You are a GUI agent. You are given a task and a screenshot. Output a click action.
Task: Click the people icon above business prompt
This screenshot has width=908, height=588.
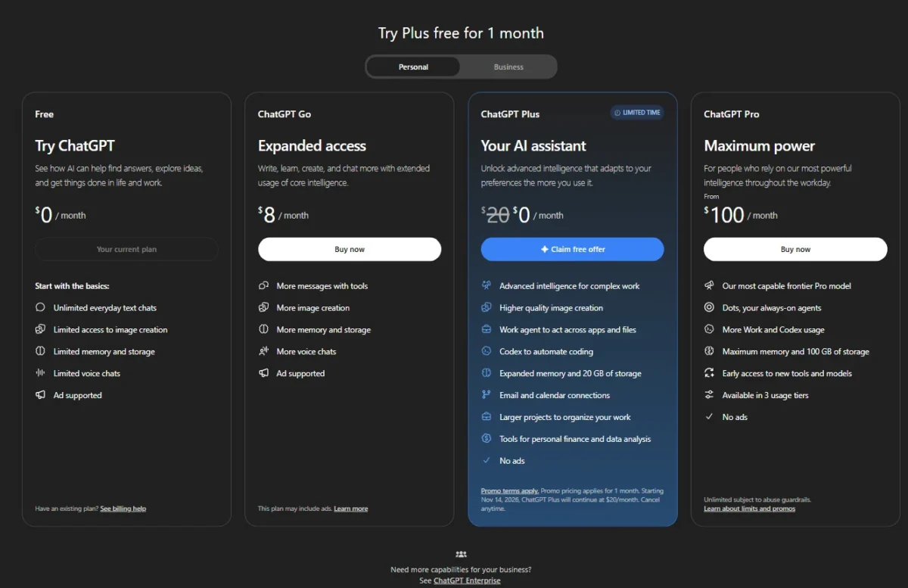click(461, 555)
